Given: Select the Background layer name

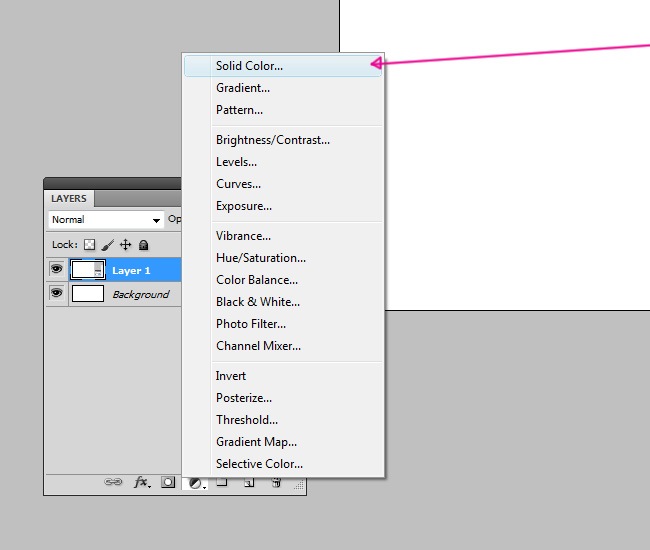Looking at the screenshot, I should click(141, 295).
